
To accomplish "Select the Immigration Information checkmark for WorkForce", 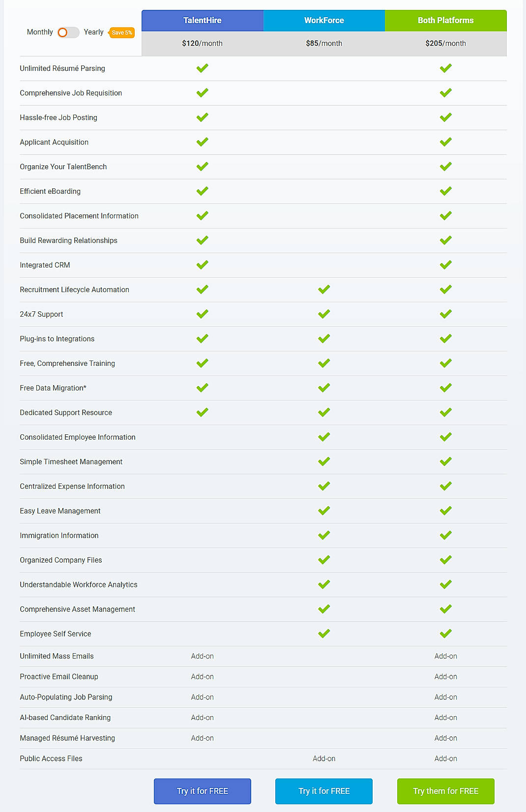I will pos(323,535).
